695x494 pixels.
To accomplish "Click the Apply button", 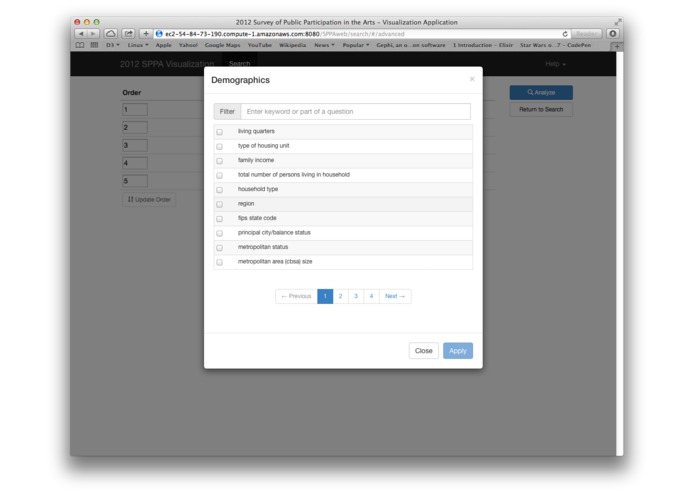I will tap(458, 350).
